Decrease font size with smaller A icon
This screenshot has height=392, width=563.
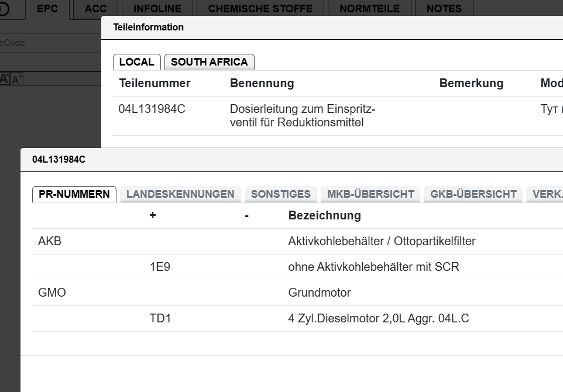(16, 80)
